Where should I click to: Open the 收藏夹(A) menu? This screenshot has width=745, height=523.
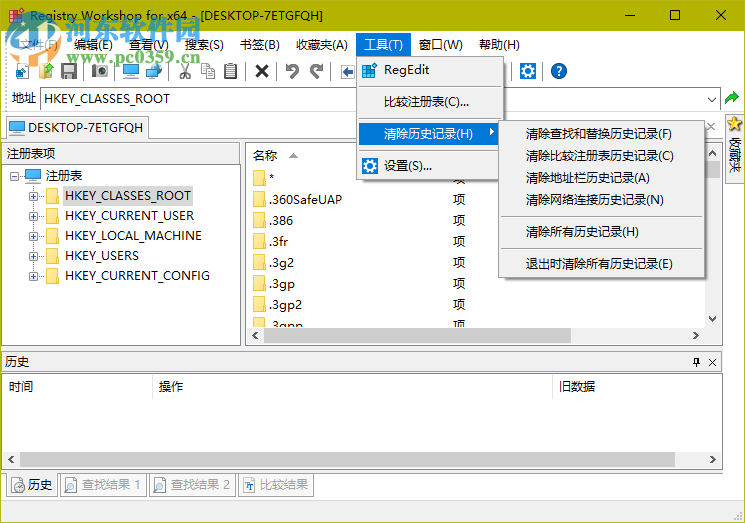coord(322,45)
